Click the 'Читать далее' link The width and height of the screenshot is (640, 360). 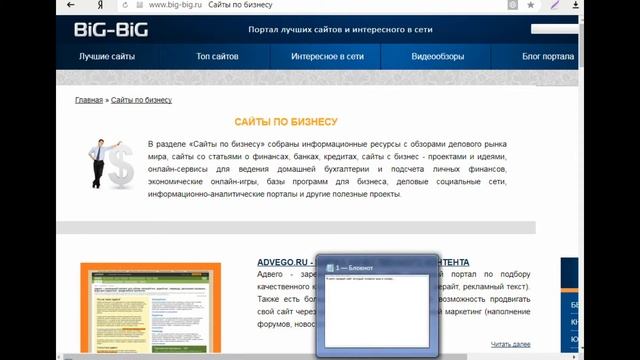(511, 344)
